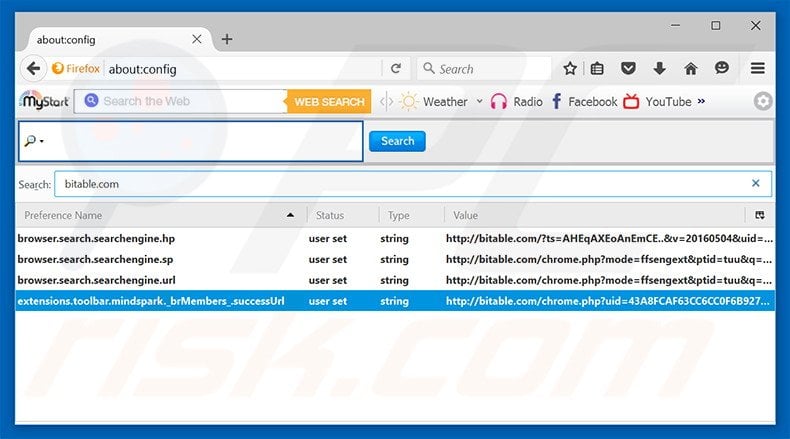Image resolution: width=790 pixels, height=439 pixels.
Task: Focus the bitable.com filter field
Action: click(x=413, y=184)
